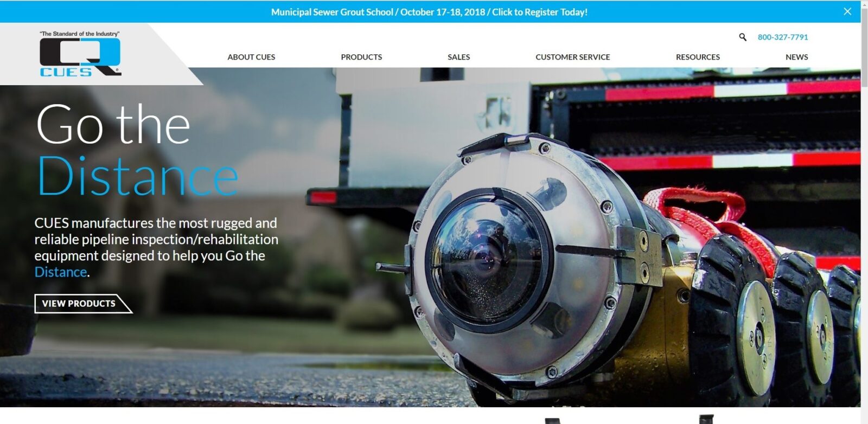Click the 'Go the Distance' hero heading

(137, 150)
